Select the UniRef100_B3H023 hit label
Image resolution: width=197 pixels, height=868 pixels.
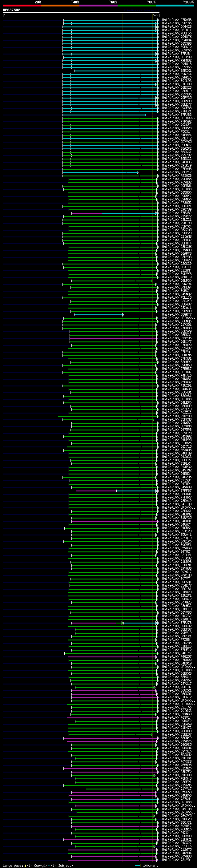coord(177,260)
